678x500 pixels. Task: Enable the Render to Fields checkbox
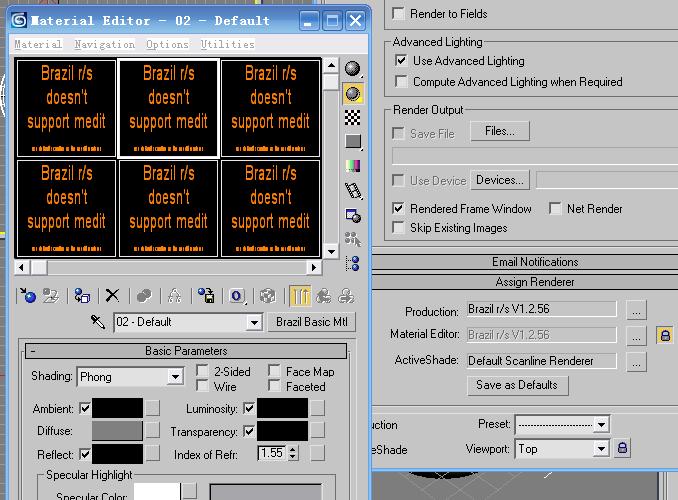click(x=398, y=13)
